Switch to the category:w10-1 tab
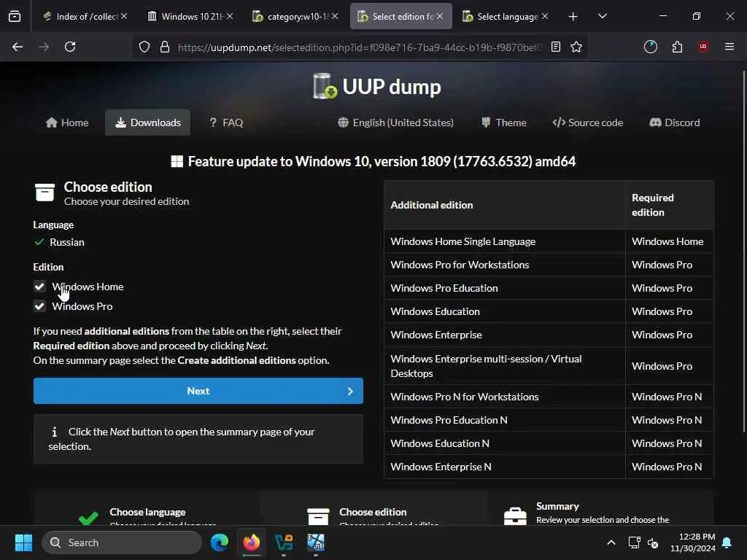747x560 pixels. [x=295, y=16]
